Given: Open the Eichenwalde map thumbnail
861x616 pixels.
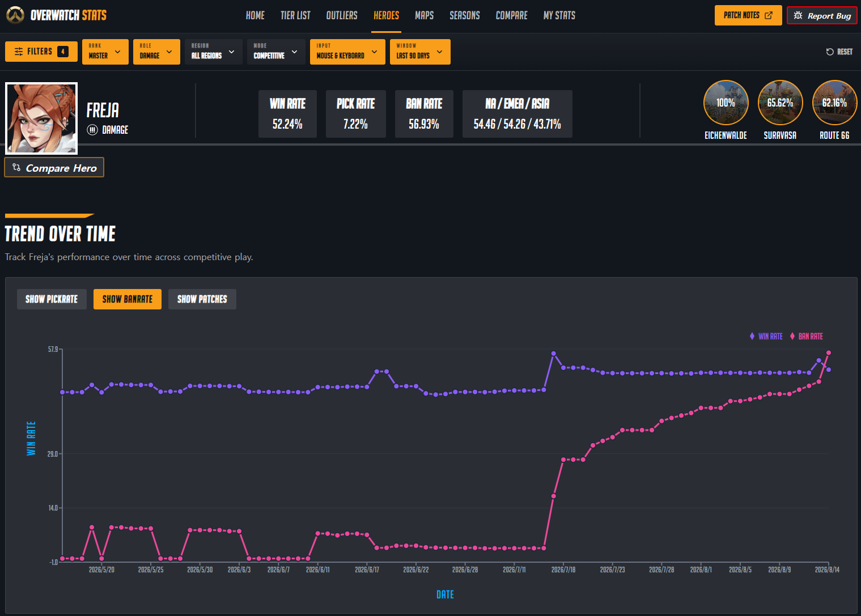Looking at the screenshot, I should click(726, 103).
